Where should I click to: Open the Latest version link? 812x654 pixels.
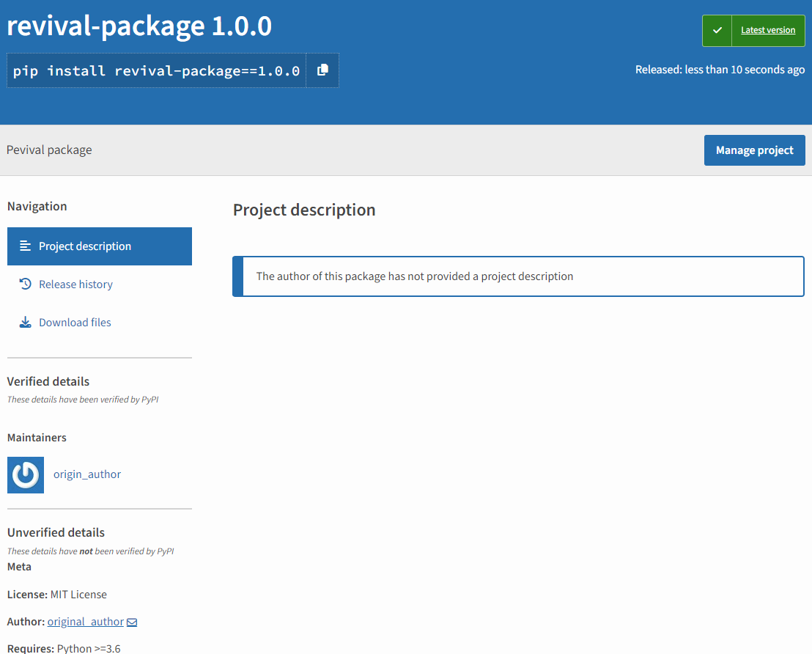pyautogui.click(x=767, y=29)
